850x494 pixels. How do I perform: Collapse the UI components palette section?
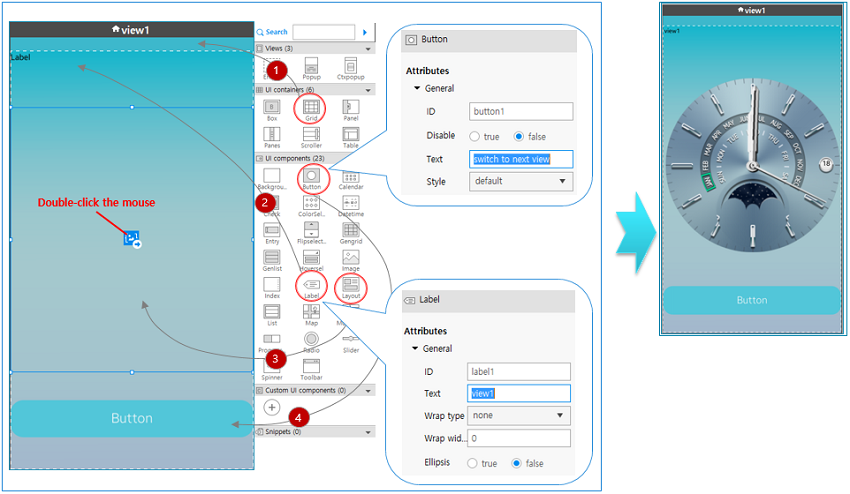(x=368, y=158)
